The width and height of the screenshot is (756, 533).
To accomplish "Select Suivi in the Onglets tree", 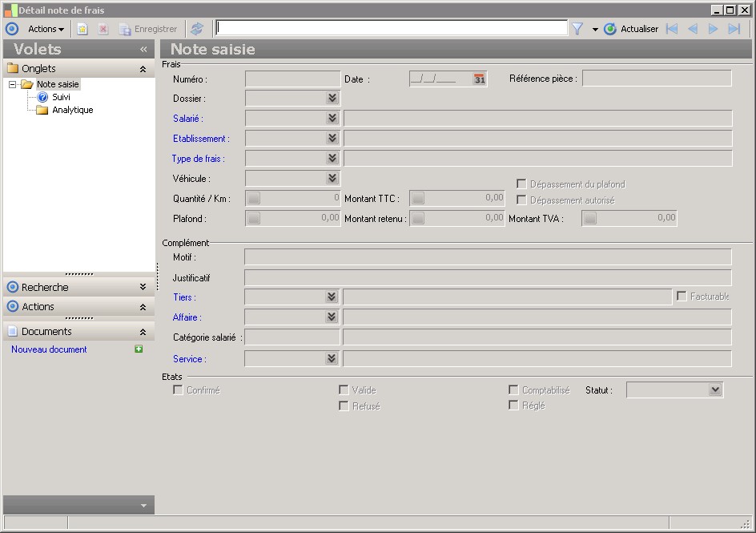I will (61, 97).
